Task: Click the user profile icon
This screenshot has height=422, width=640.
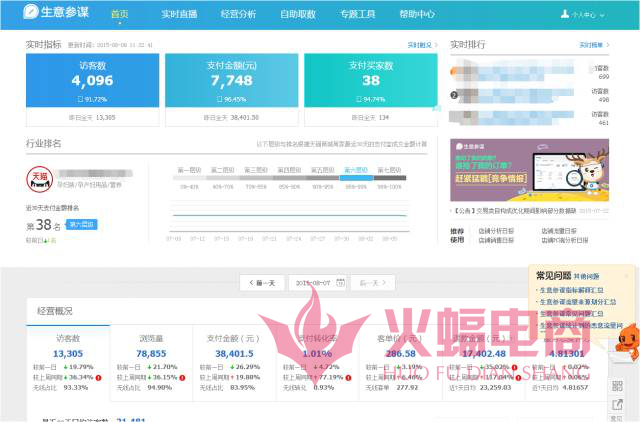Action: [565, 14]
